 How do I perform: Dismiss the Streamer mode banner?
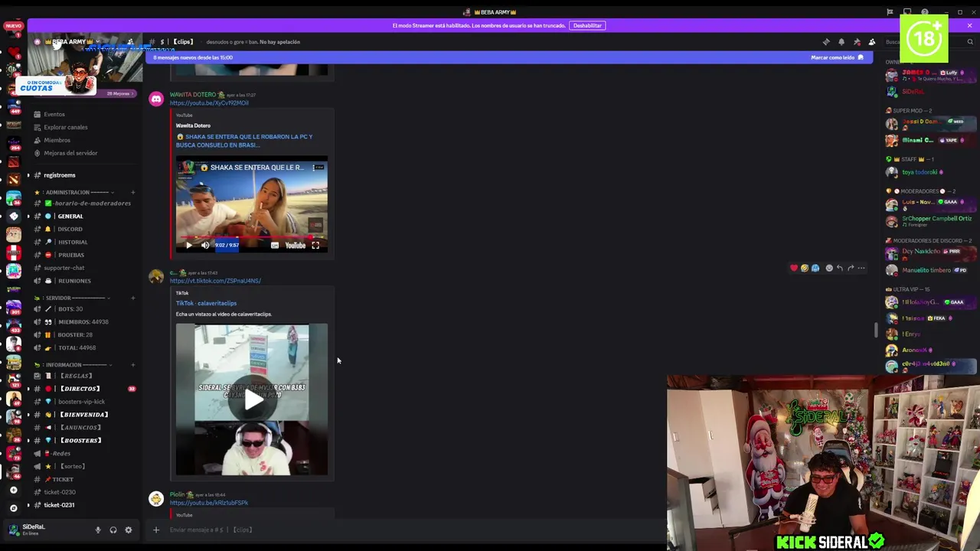click(969, 25)
